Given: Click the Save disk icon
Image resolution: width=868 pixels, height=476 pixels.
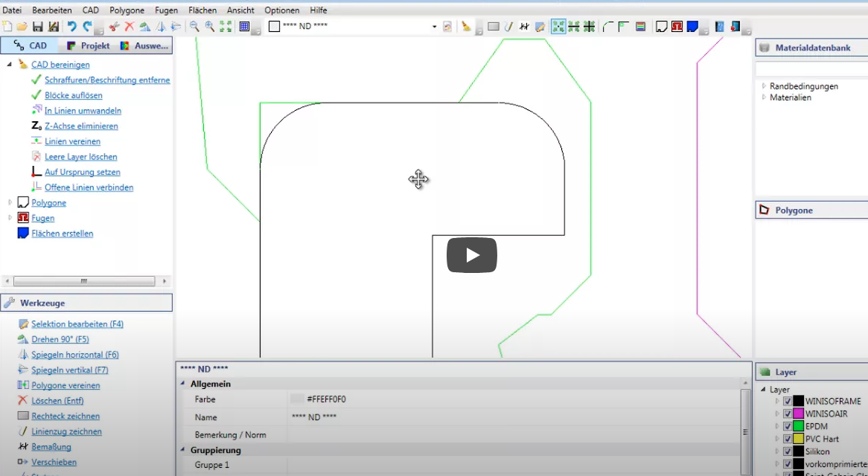Looking at the screenshot, I should (x=37, y=27).
